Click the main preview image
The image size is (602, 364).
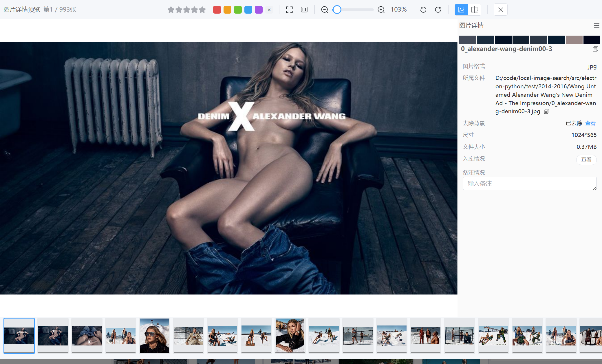tap(228, 168)
